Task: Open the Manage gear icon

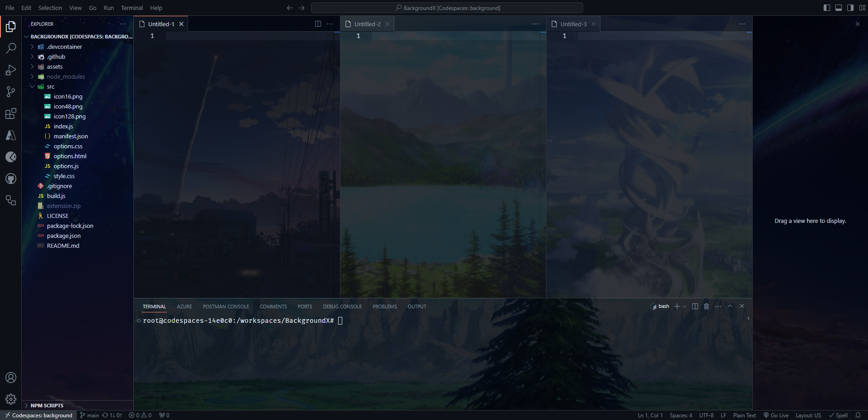Action: click(11, 399)
